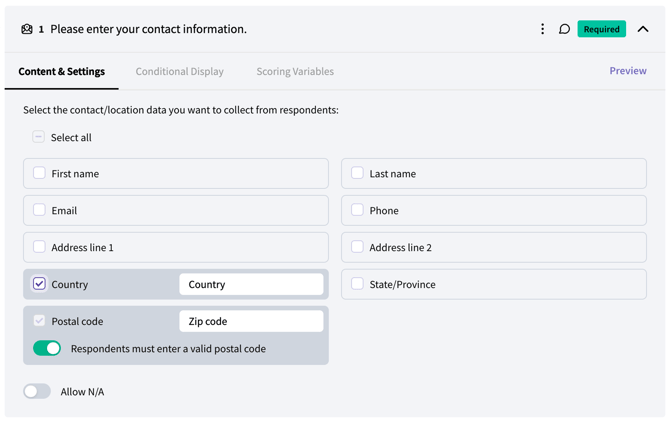This screenshot has height=423, width=670.
Task: Click the Required badge
Action: 601,29
